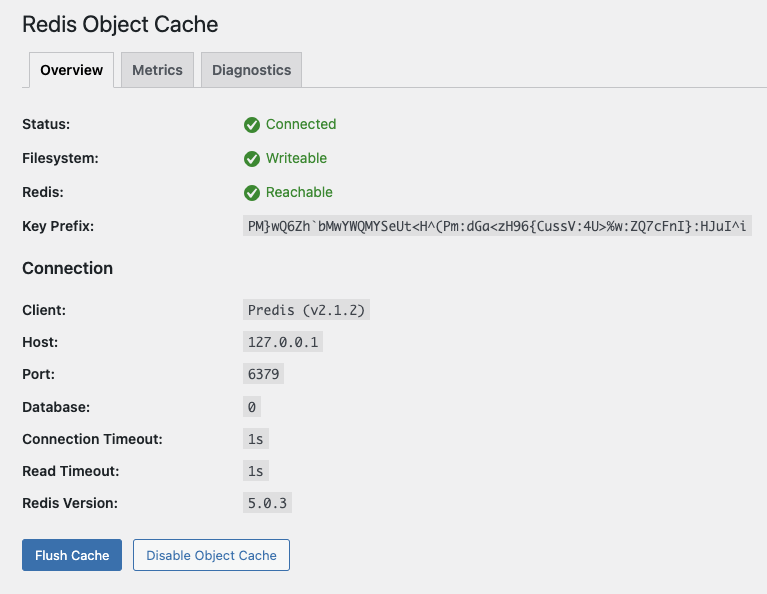Click the port value 6379
The width and height of the screenshot is (767, 594).
tap(263, 374)
